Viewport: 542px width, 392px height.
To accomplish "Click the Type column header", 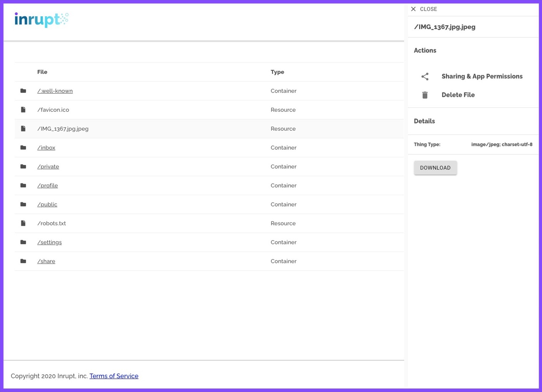I will click(277, 72).
